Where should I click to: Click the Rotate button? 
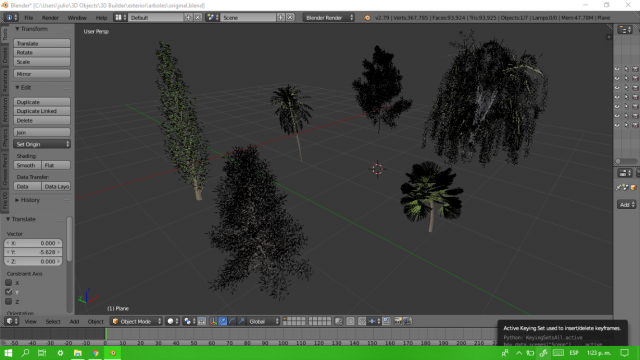pyautogui.click(x=42, y=52)
